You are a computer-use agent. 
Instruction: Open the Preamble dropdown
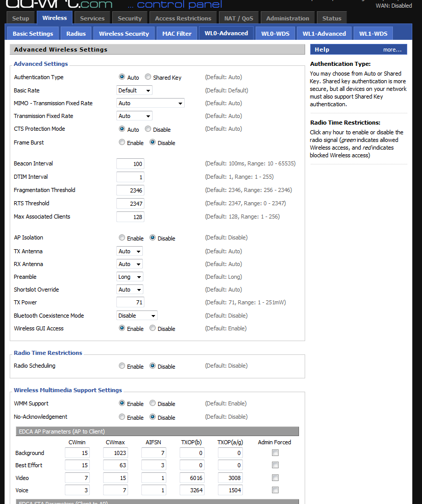[x=130, y=277]
